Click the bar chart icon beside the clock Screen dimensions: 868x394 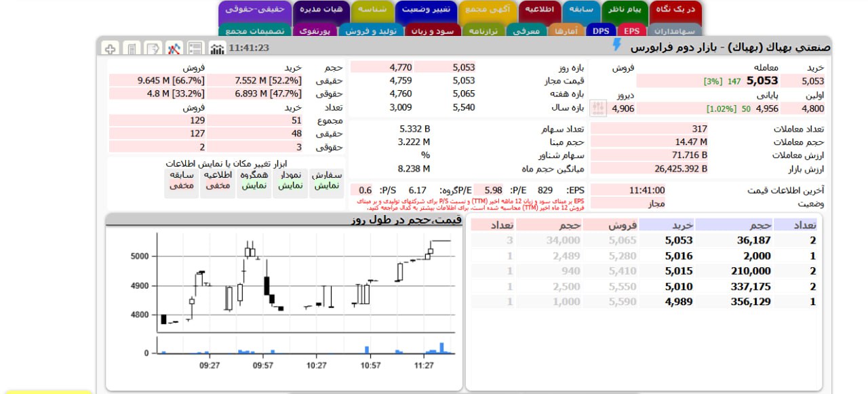[217, 48]
